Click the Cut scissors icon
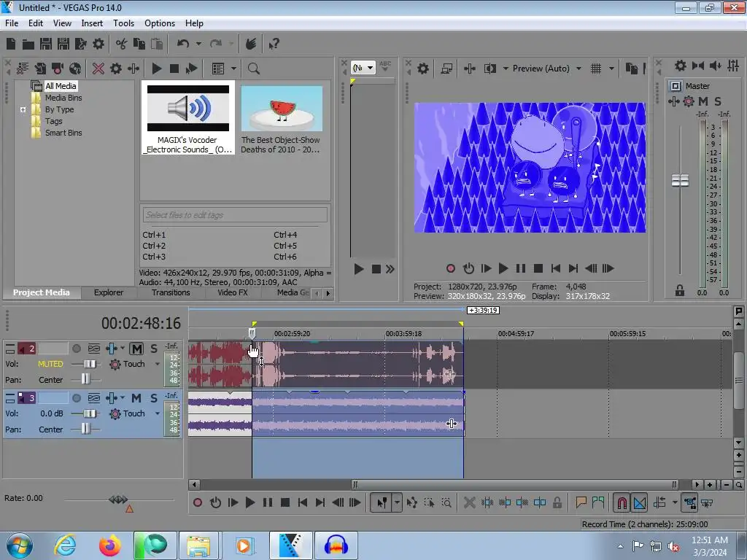Screen dimensions: 747x560 [x=122, y=44]
